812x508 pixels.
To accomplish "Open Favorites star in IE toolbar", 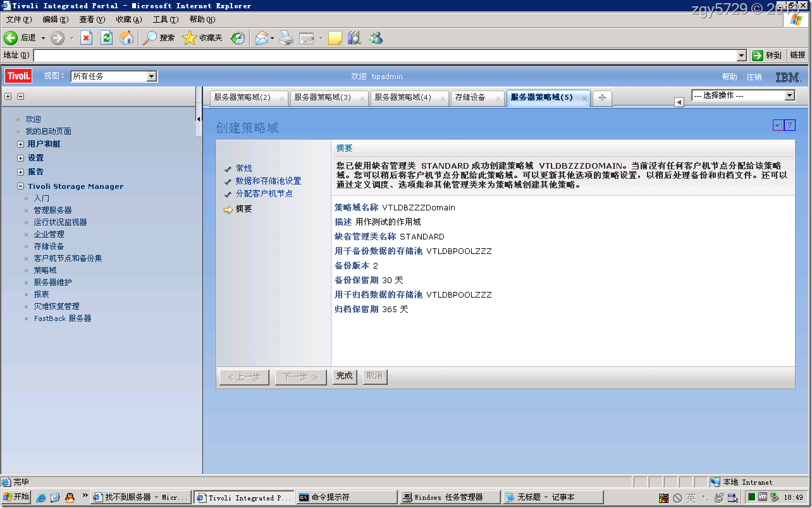I will (189, 38).
